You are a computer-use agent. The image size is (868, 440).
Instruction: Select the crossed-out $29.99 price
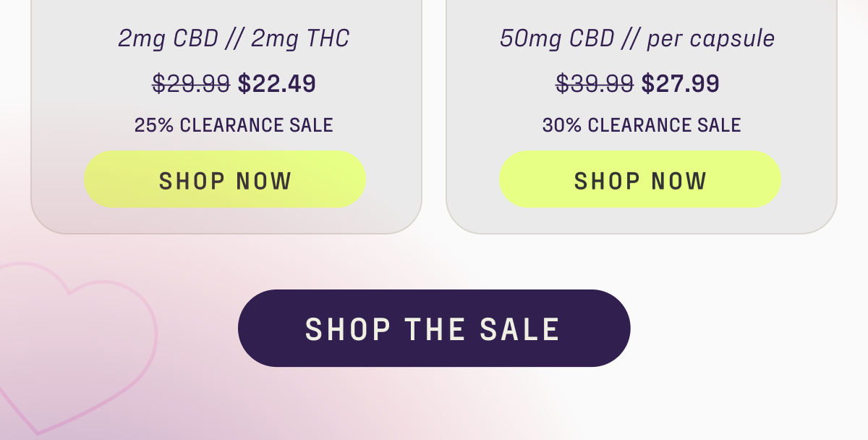pyautogui.click(x=192, y=84)
